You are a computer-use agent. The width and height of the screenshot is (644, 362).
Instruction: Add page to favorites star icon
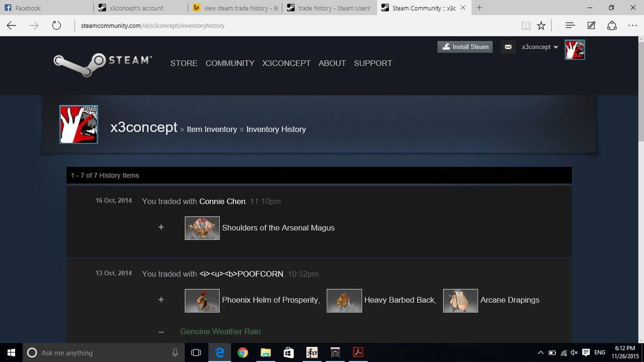click(x=541, y=26)
